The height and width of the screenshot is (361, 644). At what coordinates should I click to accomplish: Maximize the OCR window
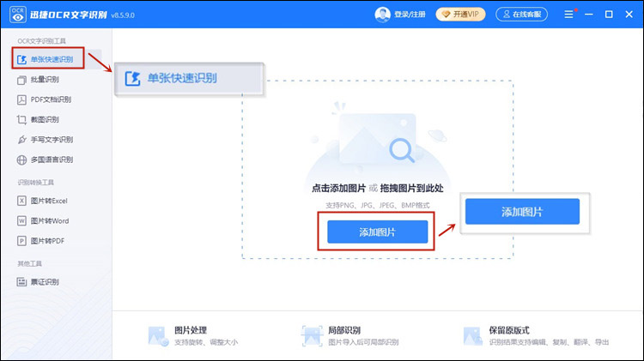[x=609, y=15]
